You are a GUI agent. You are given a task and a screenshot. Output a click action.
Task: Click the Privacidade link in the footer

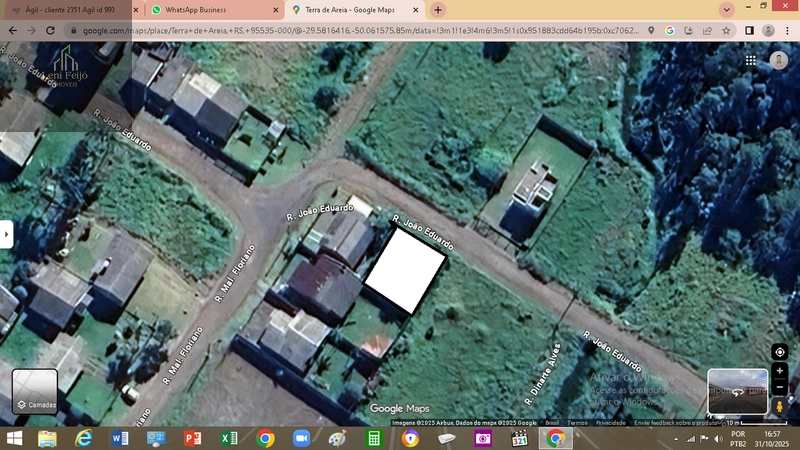(x=610, y=423)
